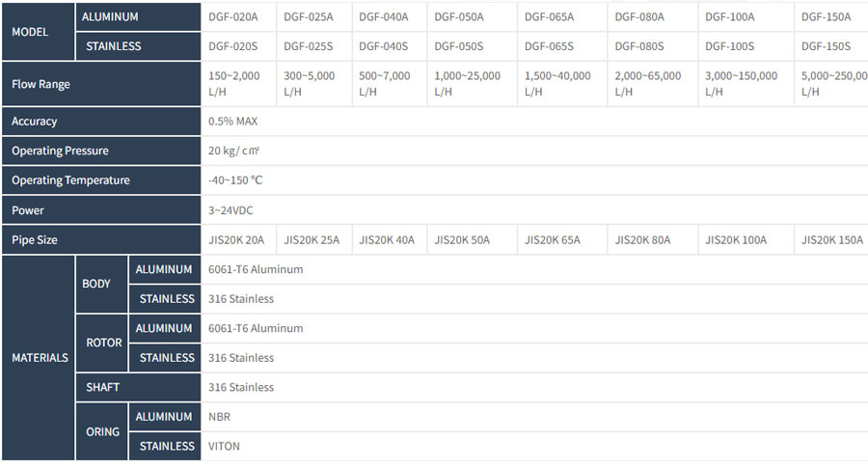
Task: Click the 1,000~25,000 L/H flow range cell
Action: (472, 84)
